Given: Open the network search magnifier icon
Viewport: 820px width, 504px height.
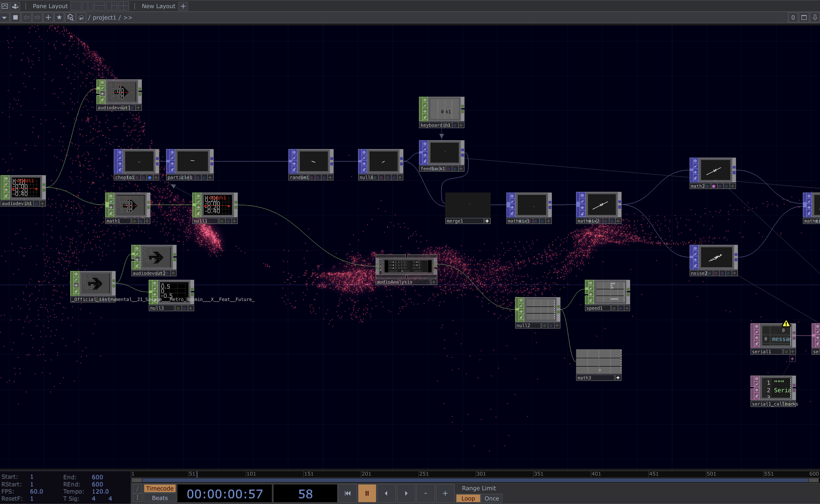Looking at the screenshot, I should [x=70, y=17].
